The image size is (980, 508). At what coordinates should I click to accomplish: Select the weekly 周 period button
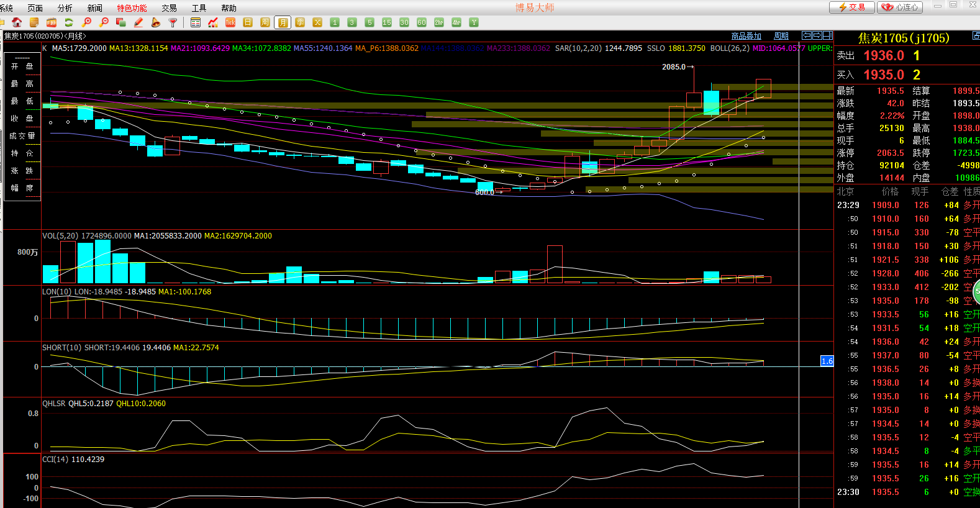coord(265,22)
